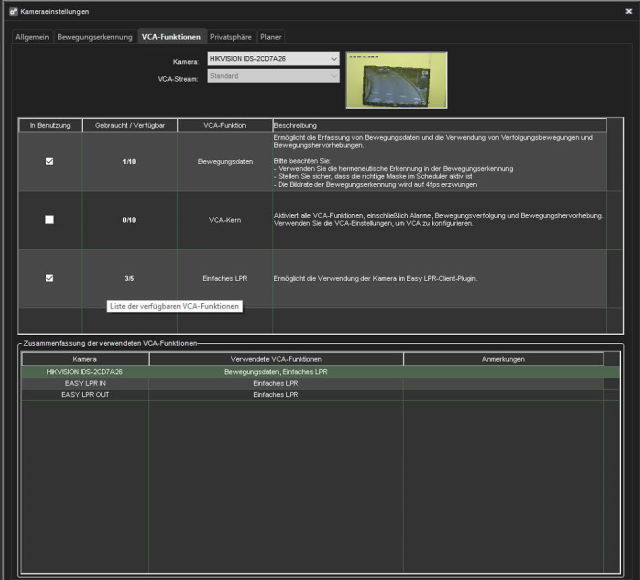
Task: Choose the EASY LPR OUT camera row
Action: click(x=85, y=395)
